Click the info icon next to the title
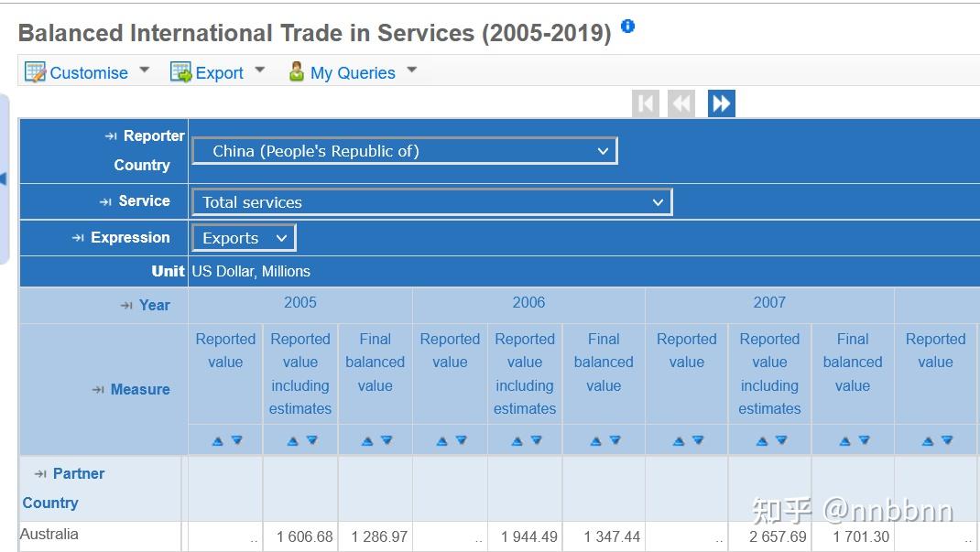 [x=627, y=27]
